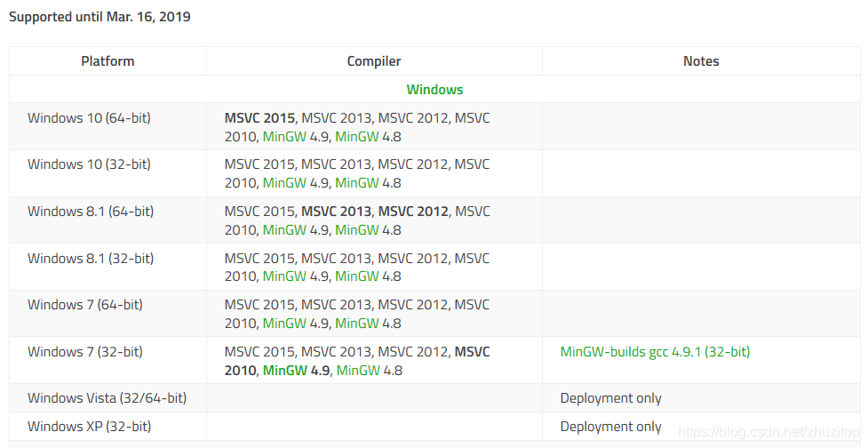Viewport: 868px width, 448px height.
Task: Click bold MinGW 4.9 link in Windows 7 32-bit row
Action: [x=285, y=370]
